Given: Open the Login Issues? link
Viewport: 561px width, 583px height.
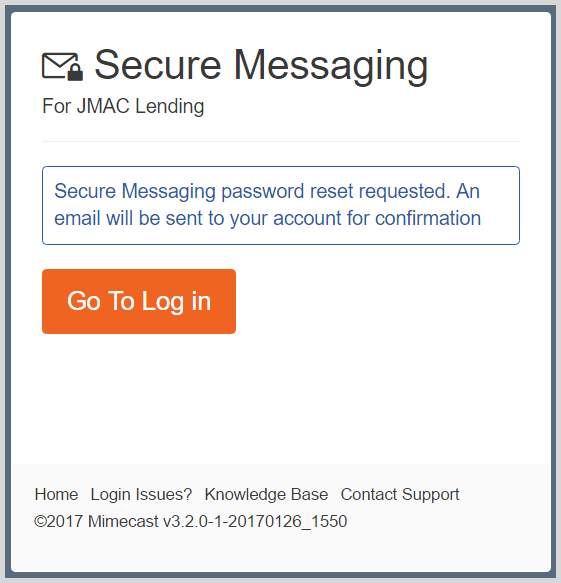Looking at the screenshot, I should [x=141, y=494].
